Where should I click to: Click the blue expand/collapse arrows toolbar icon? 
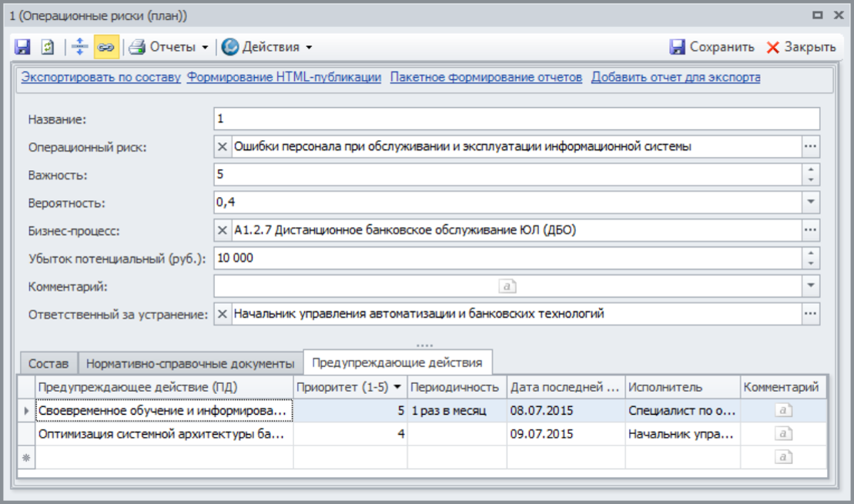tap(80, 47)
